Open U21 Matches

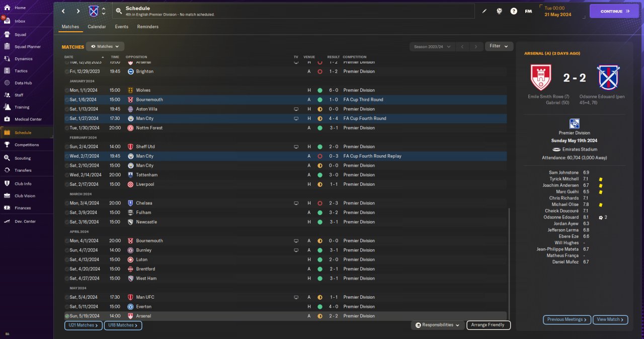pyautogui.click(x=83, y=325)
